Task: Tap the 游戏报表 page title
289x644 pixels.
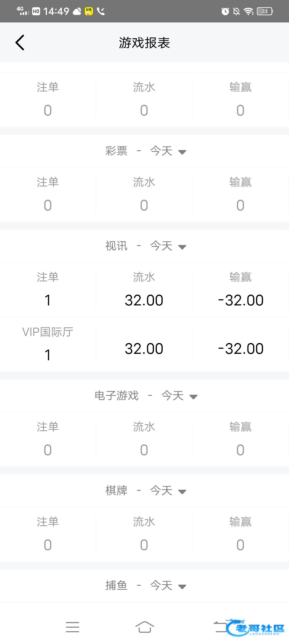Action: point(144,43)
